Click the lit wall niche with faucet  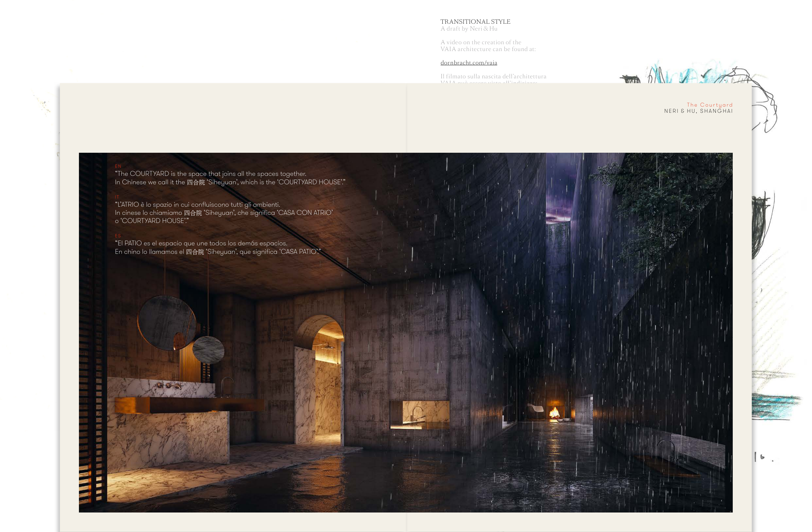[419, 414]
